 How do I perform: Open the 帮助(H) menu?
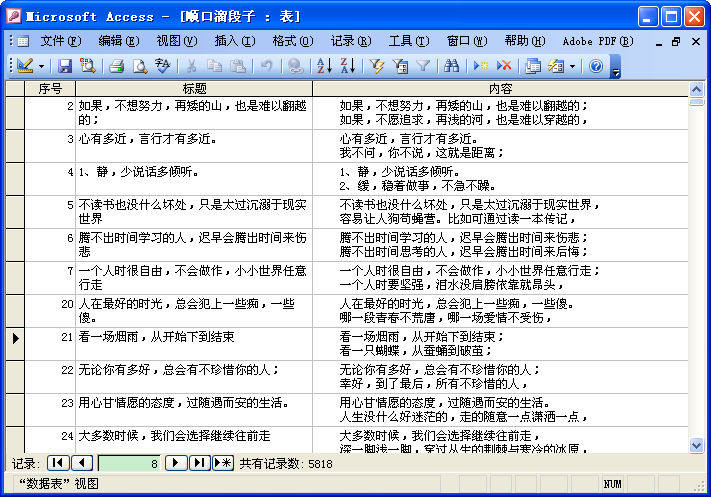pyautogui.click(x=525, y=41)
